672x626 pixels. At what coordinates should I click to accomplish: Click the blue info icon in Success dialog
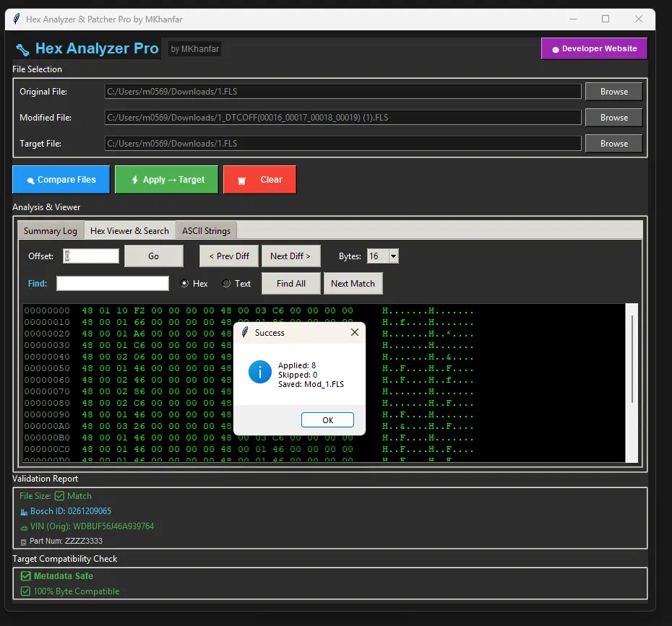(x=259, y=373)
